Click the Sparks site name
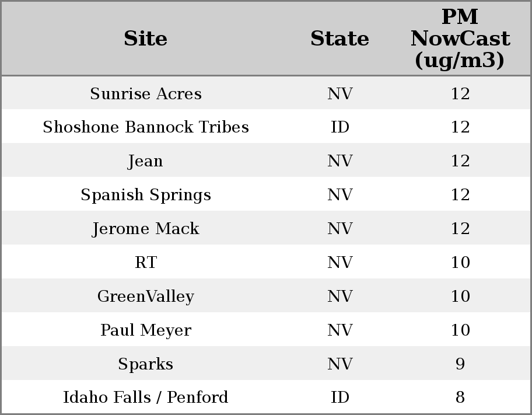Viewport: 532px width, 415px height. 146,364
